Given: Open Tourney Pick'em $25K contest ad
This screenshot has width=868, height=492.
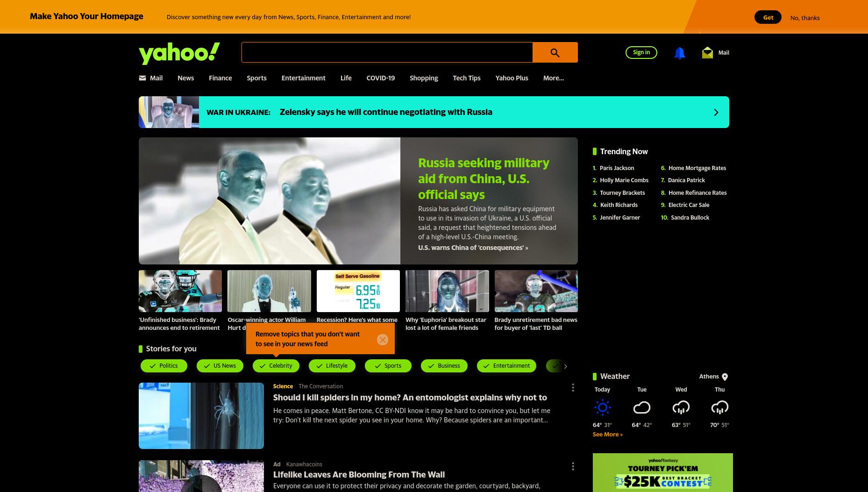Looking at the screenshot, I should pos(662,472).
